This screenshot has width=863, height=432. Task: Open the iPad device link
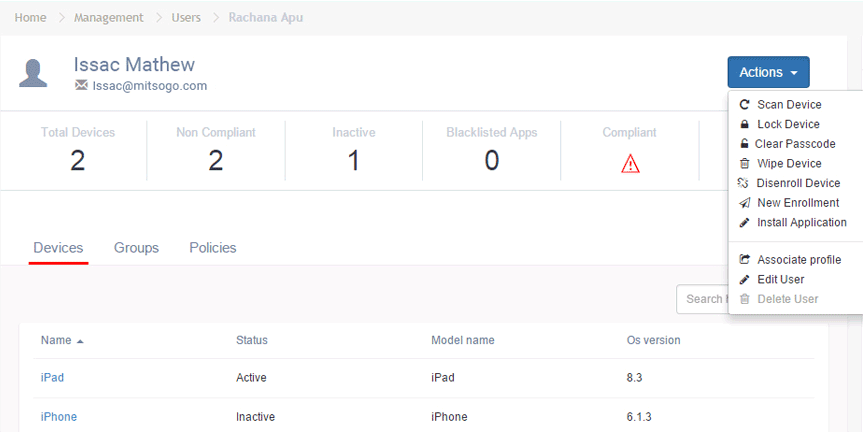[x=52, y=378]
